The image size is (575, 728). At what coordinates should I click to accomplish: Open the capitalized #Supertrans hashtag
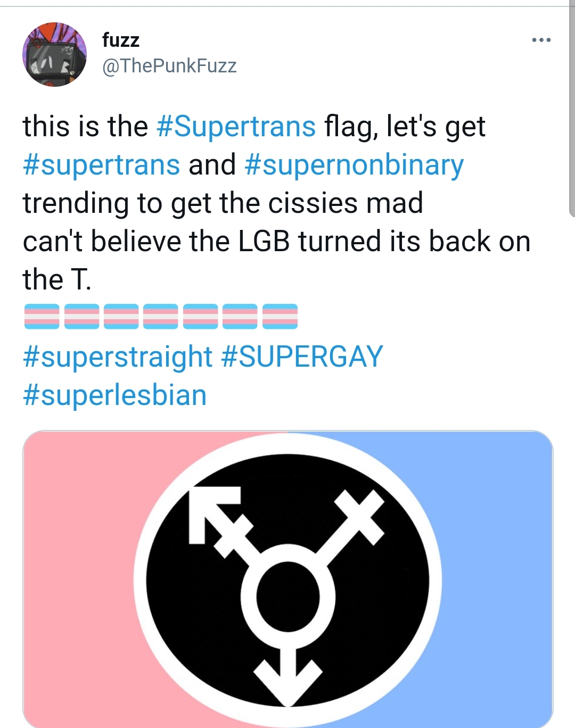[236, 127]
